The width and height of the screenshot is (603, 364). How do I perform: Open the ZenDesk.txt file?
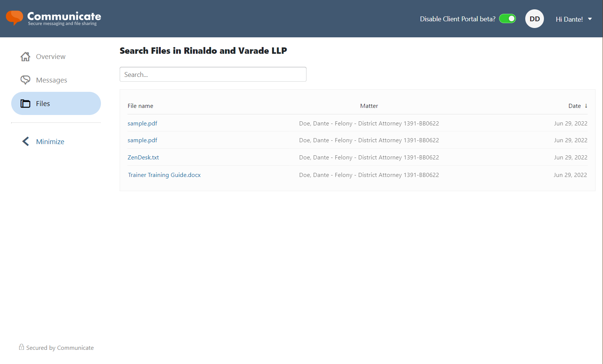tap(143, 157)
